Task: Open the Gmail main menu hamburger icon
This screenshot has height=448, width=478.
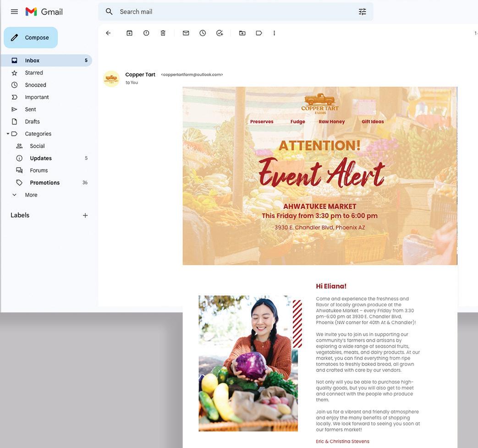Action: point(14,11)
